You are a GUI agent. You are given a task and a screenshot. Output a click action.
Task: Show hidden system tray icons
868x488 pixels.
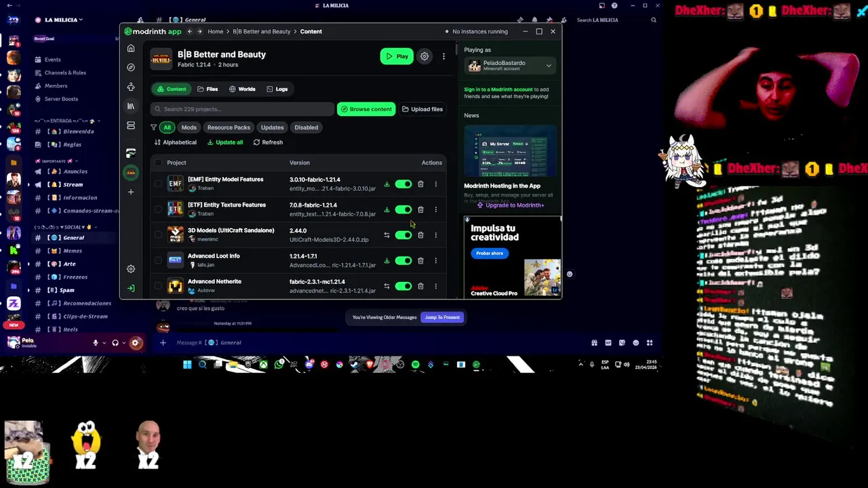tap(580, 365)
